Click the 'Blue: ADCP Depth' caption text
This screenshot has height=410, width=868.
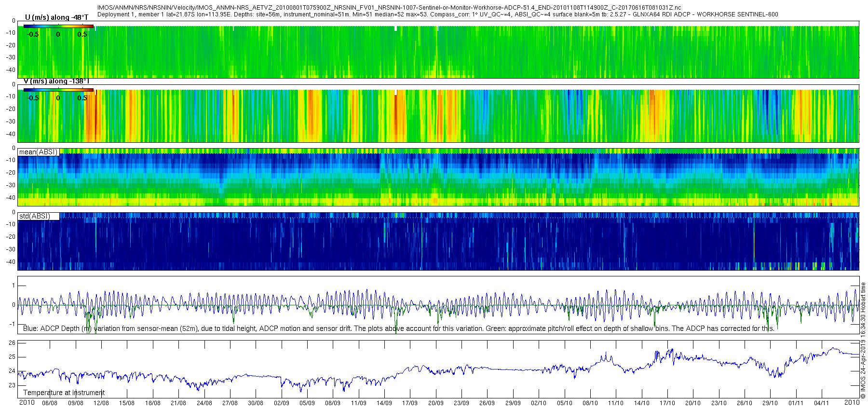398,328
